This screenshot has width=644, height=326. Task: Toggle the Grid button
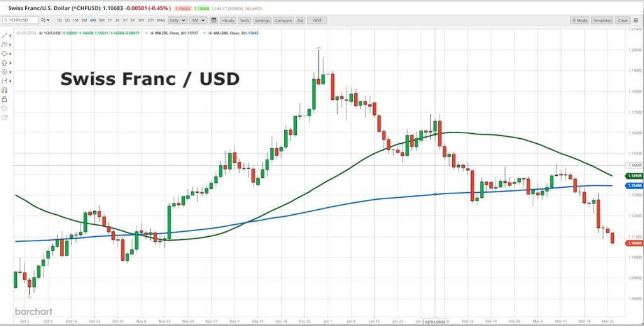click(317, 20)
